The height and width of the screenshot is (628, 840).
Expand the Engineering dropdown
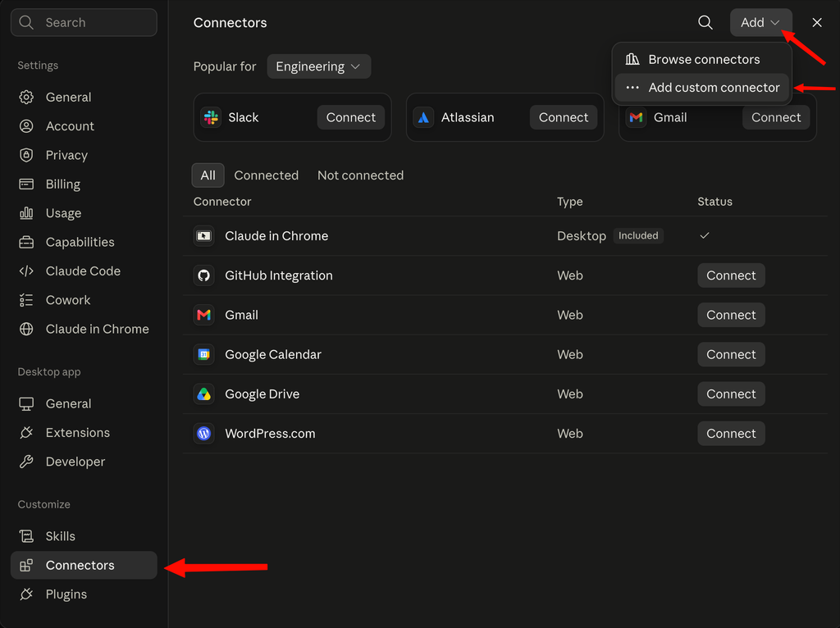point(318,66)
